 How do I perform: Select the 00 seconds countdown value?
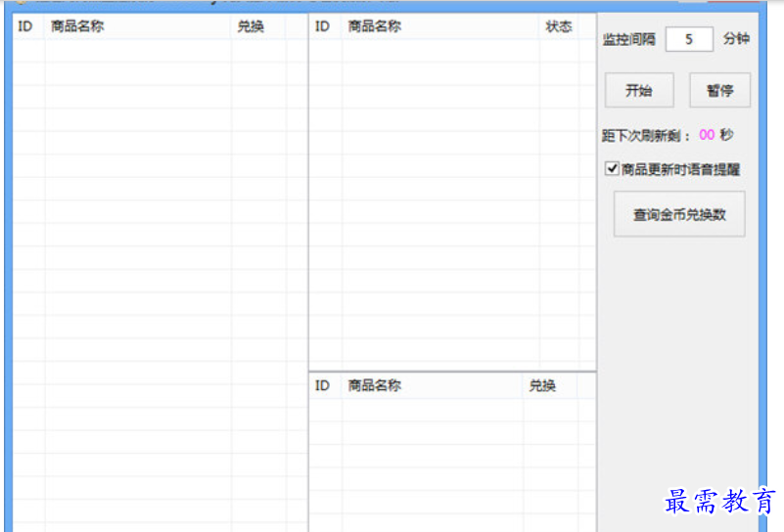[x=706, y=134]
